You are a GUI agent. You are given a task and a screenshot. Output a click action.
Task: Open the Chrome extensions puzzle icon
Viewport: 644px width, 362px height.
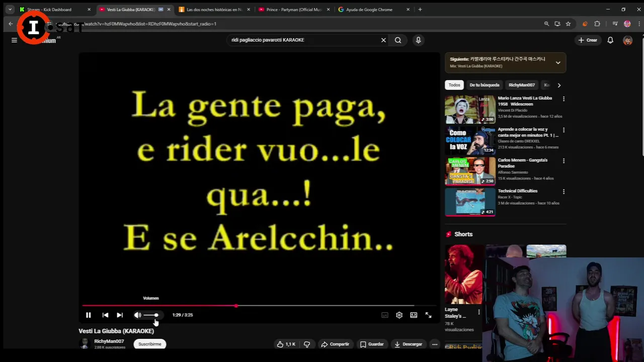click(597, 24)
